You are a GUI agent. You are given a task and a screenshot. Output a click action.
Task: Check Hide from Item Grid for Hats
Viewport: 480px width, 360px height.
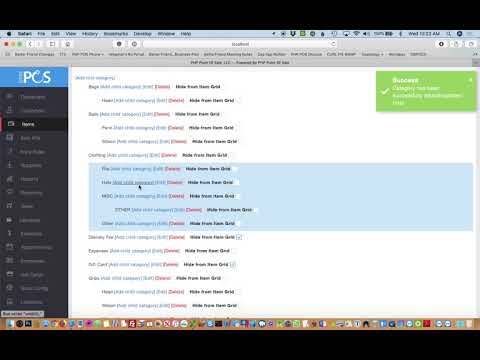237,182
